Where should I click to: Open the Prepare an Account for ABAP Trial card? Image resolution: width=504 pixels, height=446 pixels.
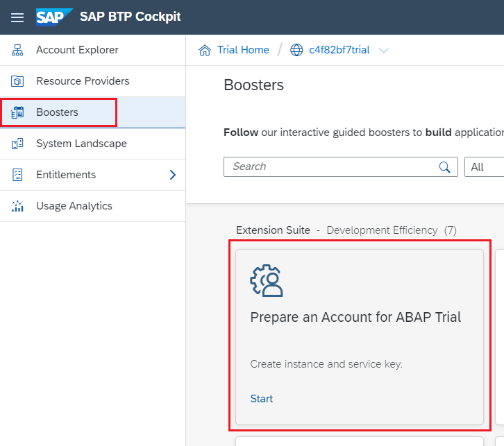click(360, 337)
